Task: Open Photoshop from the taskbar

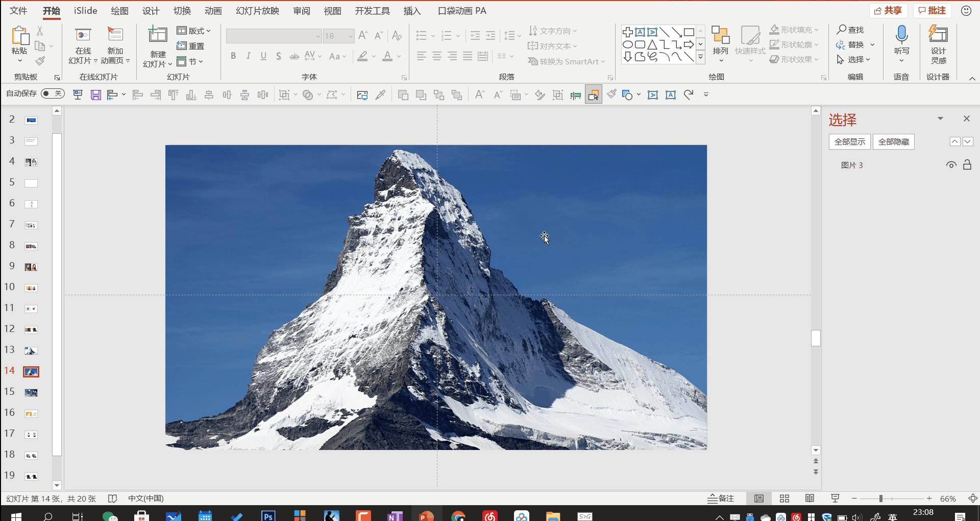Action: pyautogui.click(x=268, y=516)
